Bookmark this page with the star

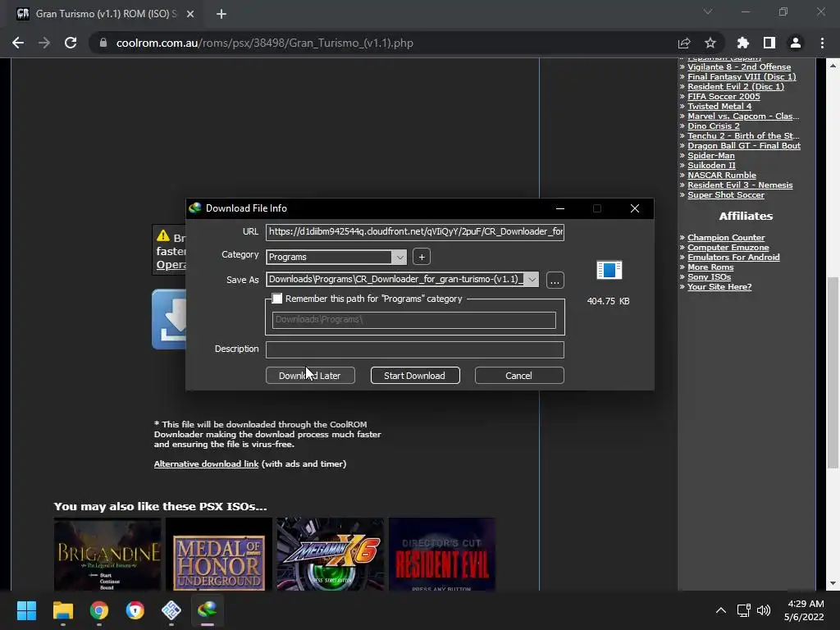[x=710, y=43]
